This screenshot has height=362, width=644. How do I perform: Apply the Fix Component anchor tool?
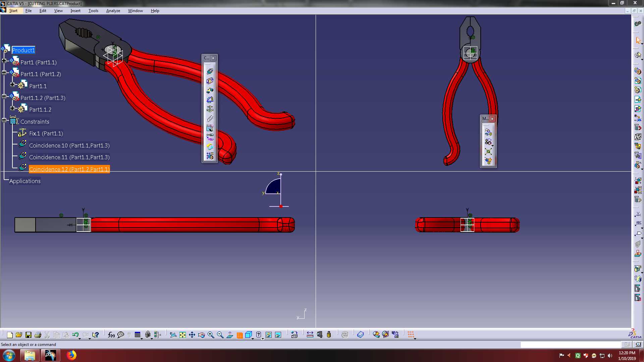point(210,109)
